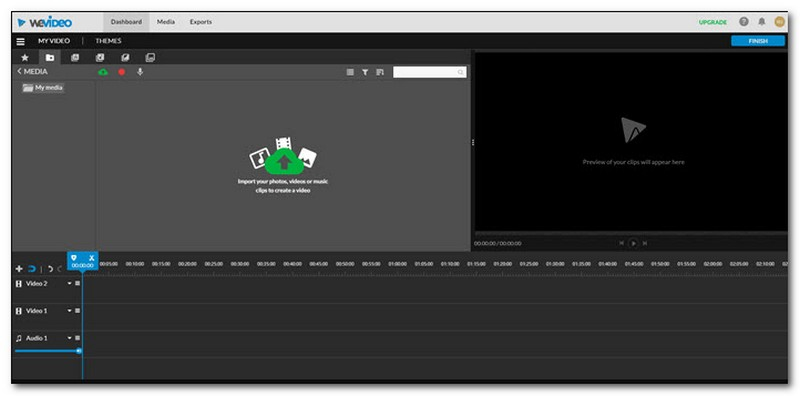Screen dimensions: 800x396
Task: Switch to the Exports tab
Action: (x=201, y=22)
